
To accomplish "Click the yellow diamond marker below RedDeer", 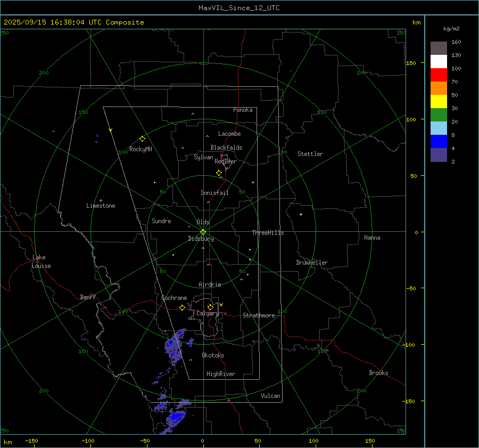I will click(219, 173).
